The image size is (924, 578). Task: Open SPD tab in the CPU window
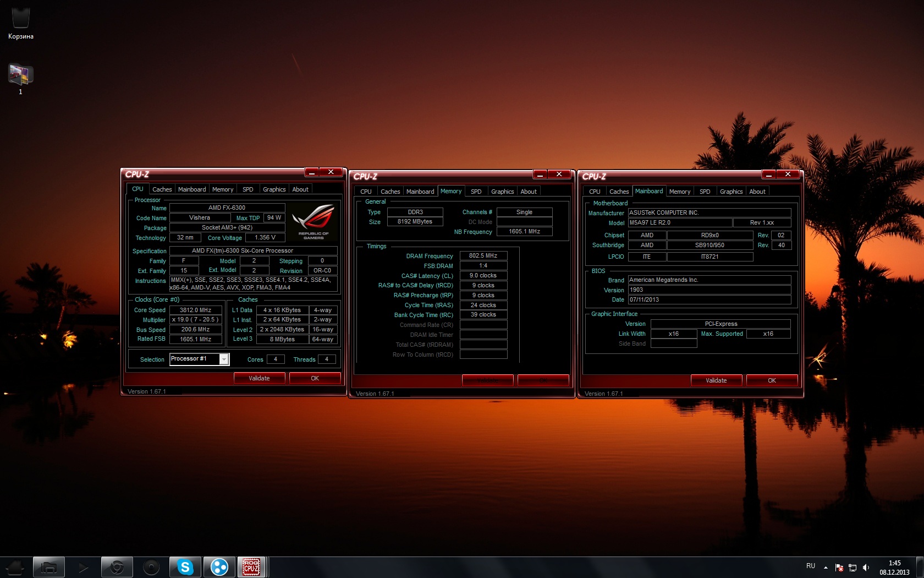tap(248, 189)
